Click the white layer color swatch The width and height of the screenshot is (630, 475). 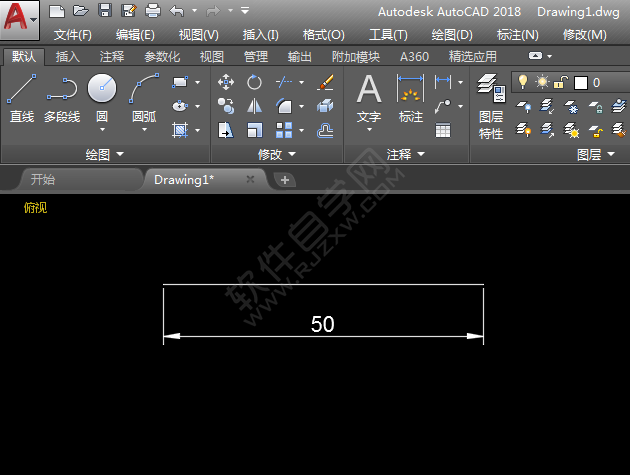click(580, 82)
